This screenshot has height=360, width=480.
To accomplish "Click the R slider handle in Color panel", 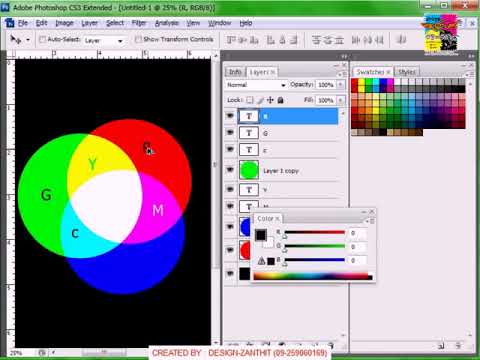I will (285, 236).
